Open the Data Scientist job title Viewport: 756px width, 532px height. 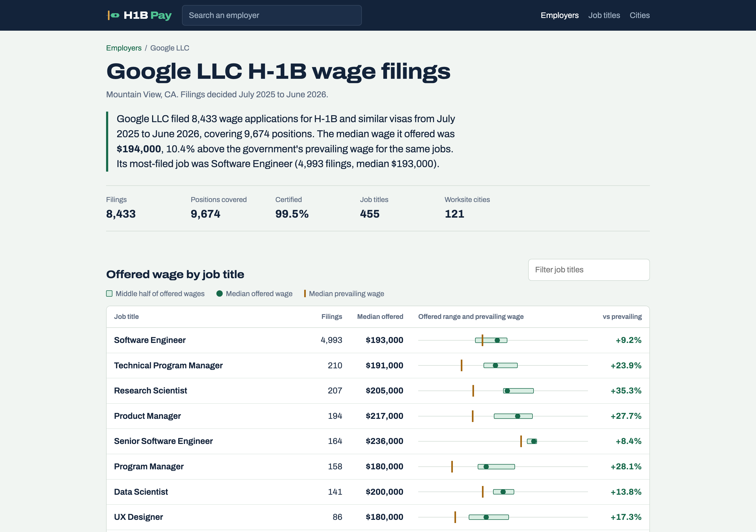(x=141, y=492)
